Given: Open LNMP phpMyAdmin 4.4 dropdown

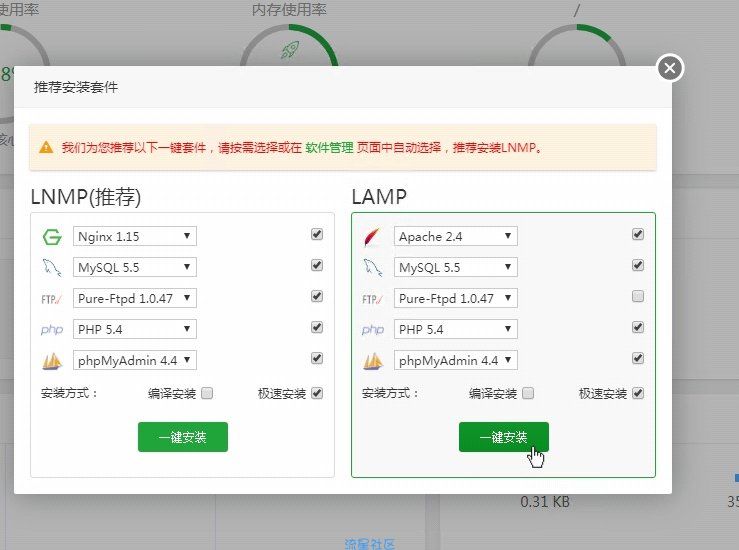Looking at the screenshot, I should pyautogui.click(x=135, y=361).
